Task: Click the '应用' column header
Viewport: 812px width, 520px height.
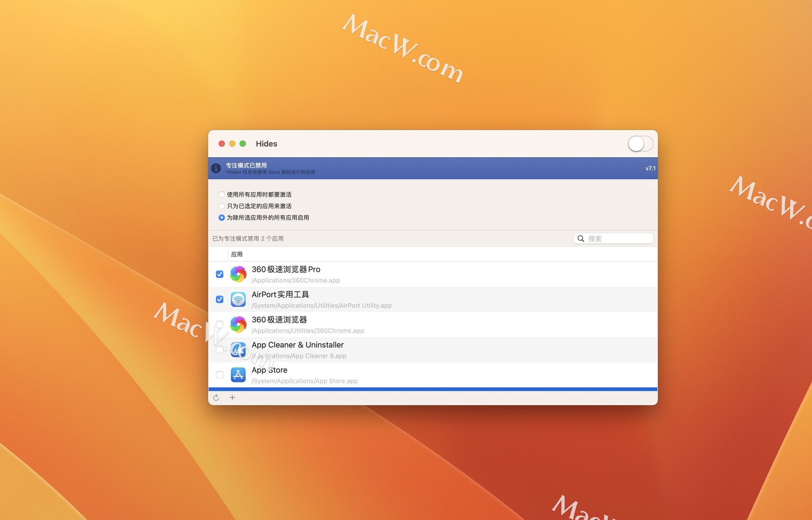Action: pyautogui.click(x=237, y=254)
